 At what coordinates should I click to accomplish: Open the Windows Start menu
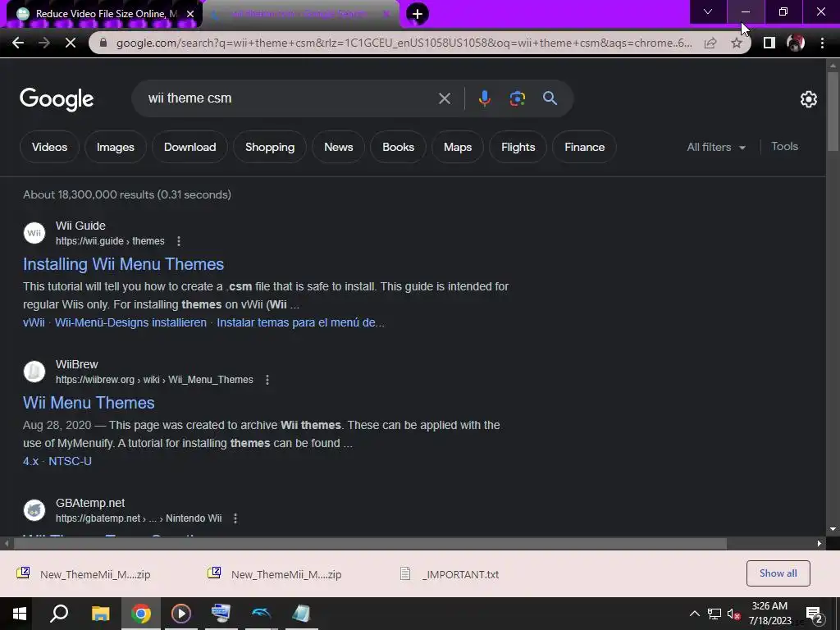20,614
